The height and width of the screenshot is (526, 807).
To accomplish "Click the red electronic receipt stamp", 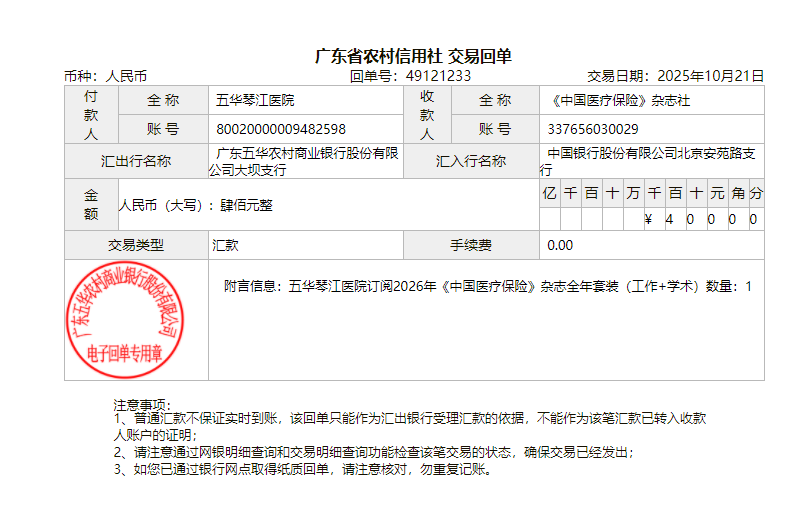I will pos(125,319).
